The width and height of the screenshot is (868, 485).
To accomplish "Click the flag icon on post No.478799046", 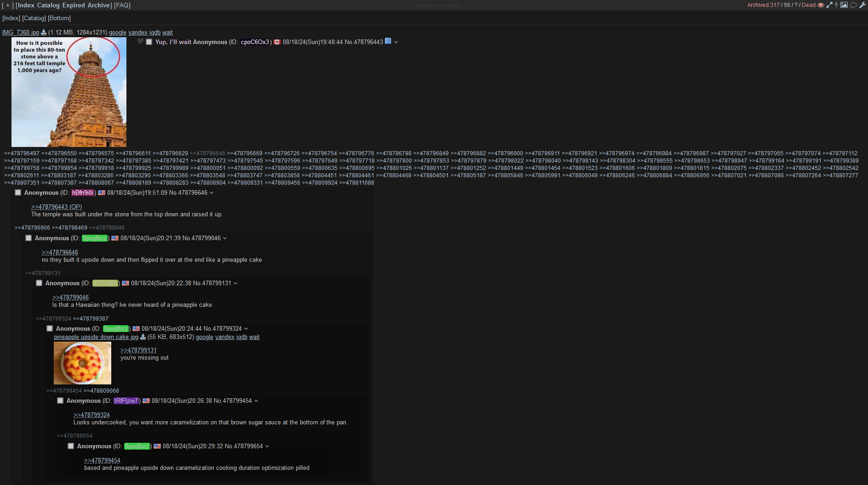I will tap(115, 238).
